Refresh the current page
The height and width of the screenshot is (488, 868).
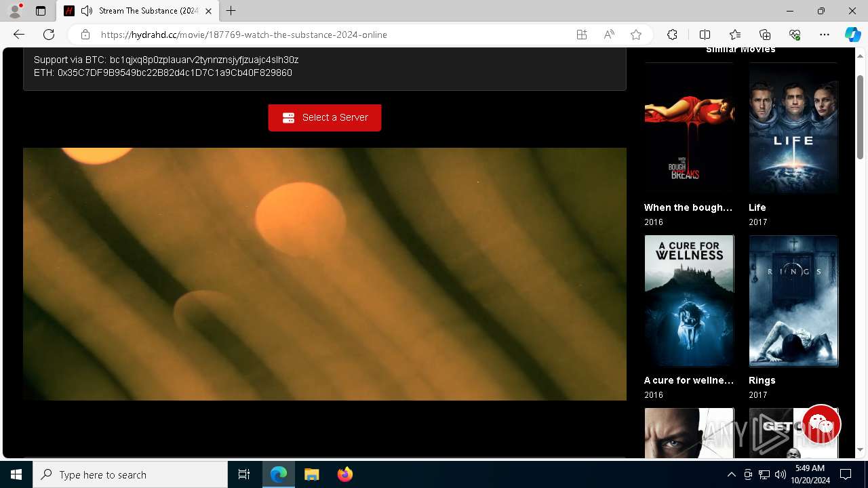pos(49,35)
